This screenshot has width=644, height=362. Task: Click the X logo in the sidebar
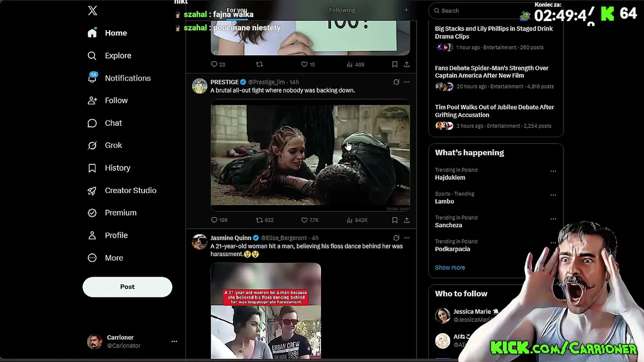click(x=93, y=11)
